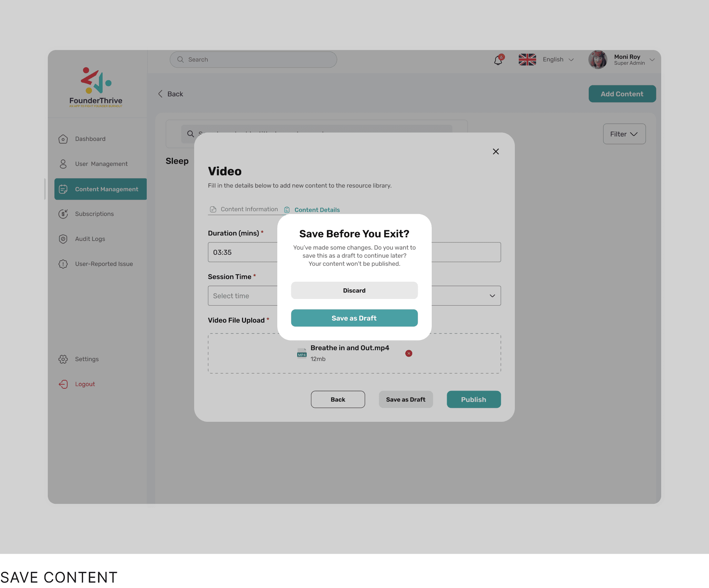Open the Filter dropdown
Screen dimensions: 709x588
[624, 134]
